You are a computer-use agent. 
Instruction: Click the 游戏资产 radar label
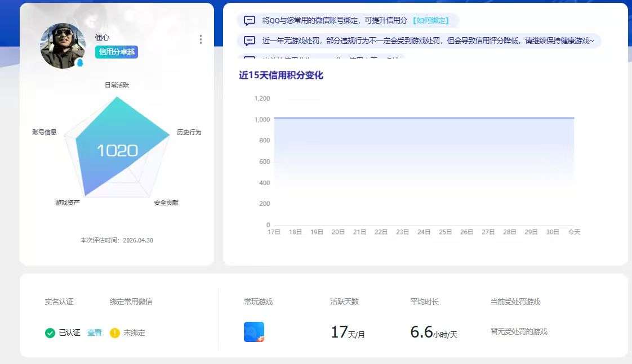click(x=67, y=203)
